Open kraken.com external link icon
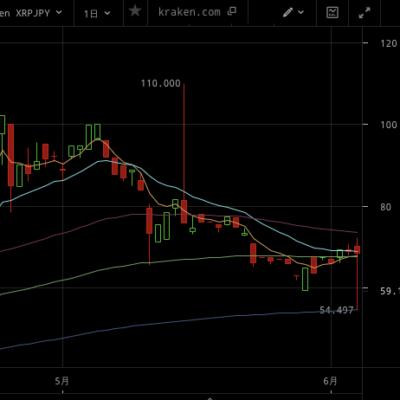400x400 pixels. coord(232,11)
